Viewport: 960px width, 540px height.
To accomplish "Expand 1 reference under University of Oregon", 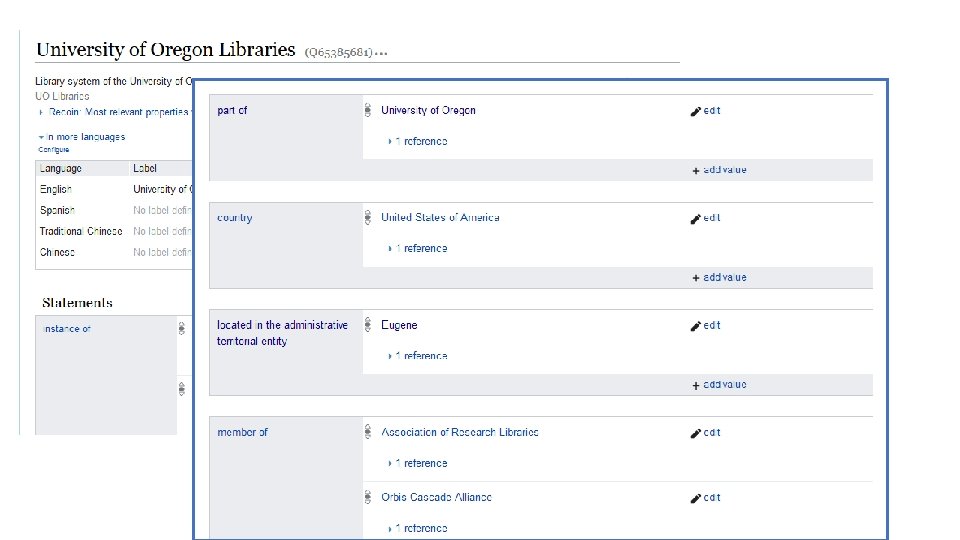I will [x=418, y=141].
